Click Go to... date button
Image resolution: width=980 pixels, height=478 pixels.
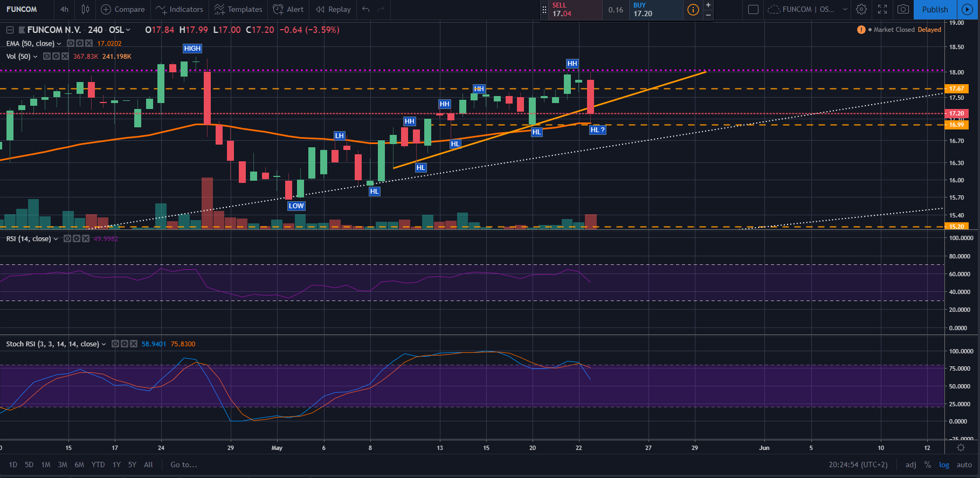coord(184,465)
